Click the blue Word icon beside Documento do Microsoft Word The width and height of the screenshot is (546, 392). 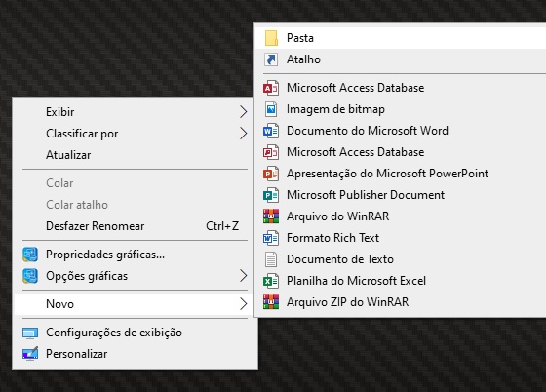271,131
